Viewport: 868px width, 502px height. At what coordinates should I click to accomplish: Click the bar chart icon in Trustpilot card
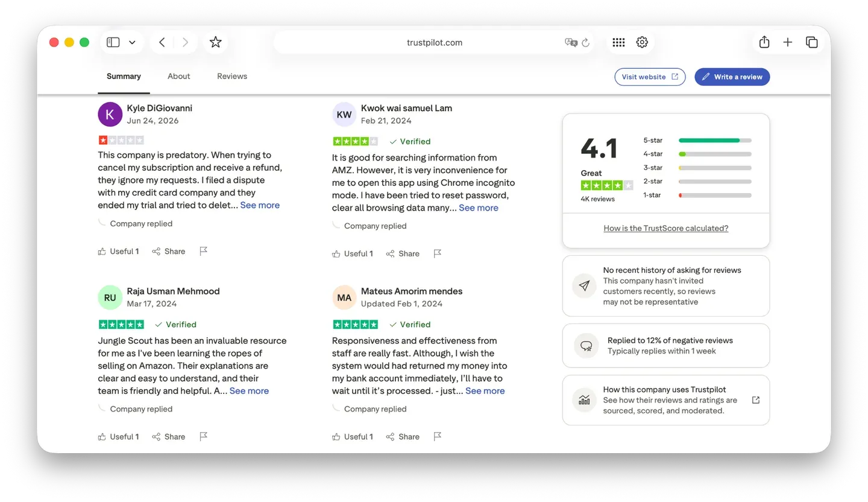(584, 400)
